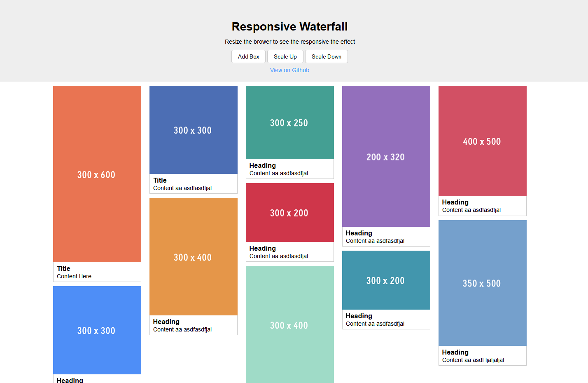The height and width of the screenshot is (383, 588).
Task: Select the amber 300 x 400 image
Action: (x=194, y=257)
